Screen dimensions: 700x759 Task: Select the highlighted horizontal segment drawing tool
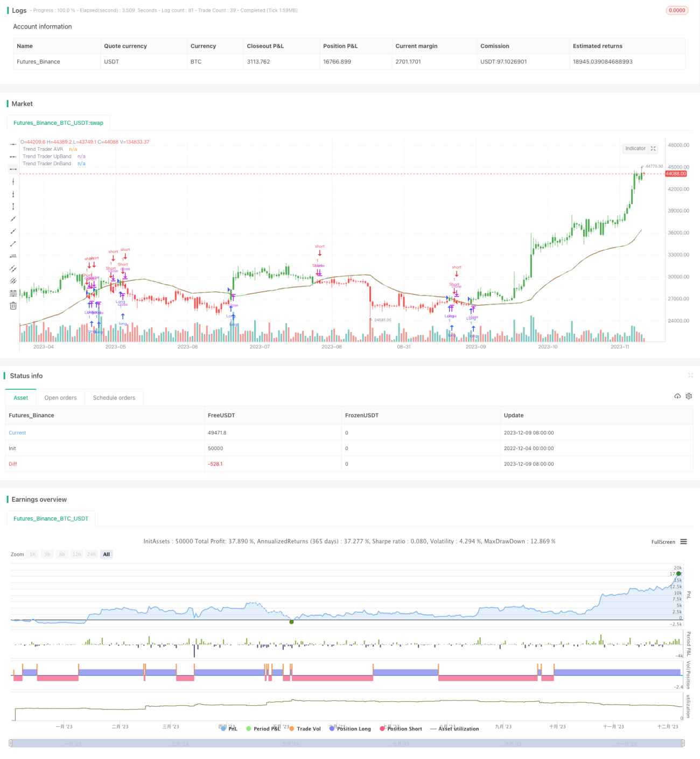[13, 169]
